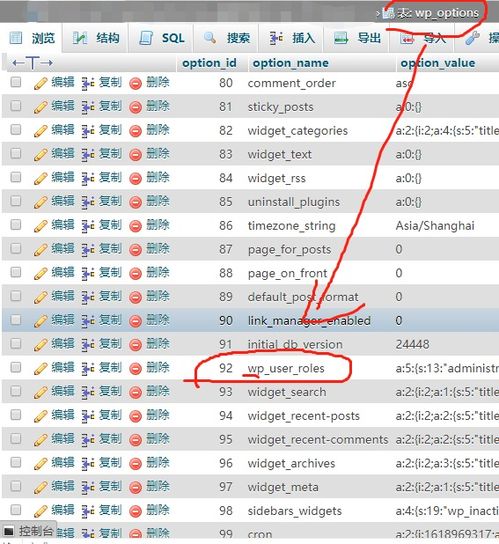
Task: Select the timezone_string name cell
Action: click(291, 226)
